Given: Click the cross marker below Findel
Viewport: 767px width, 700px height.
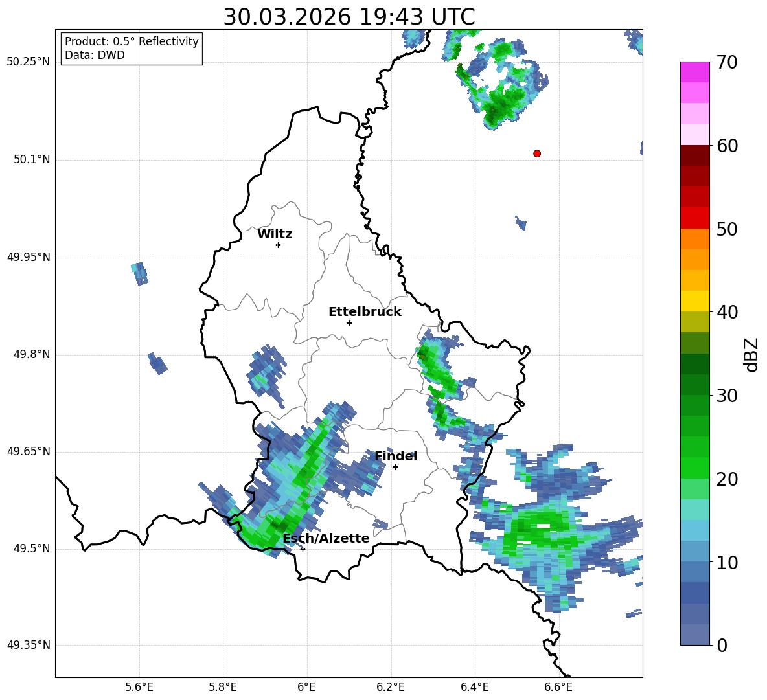Looking at the screenshot, I should [x=395, y=468].
